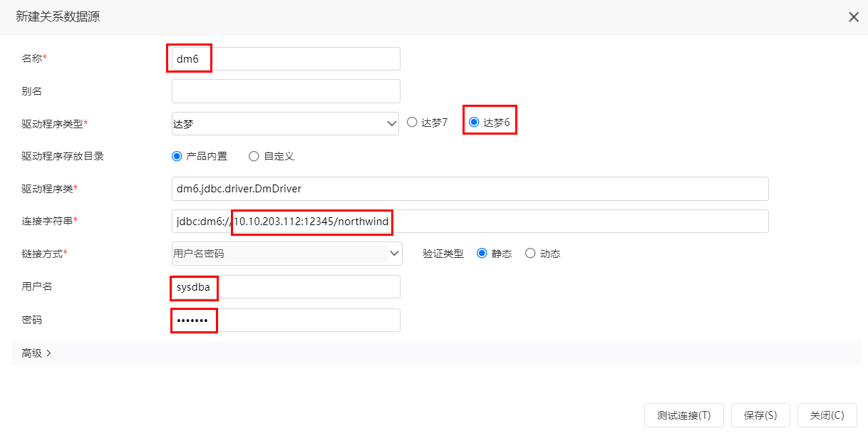Screen dimensions: 868x436
Task: Close the 新建关系数据源 dialog with the X
Action: coord(853,17)
